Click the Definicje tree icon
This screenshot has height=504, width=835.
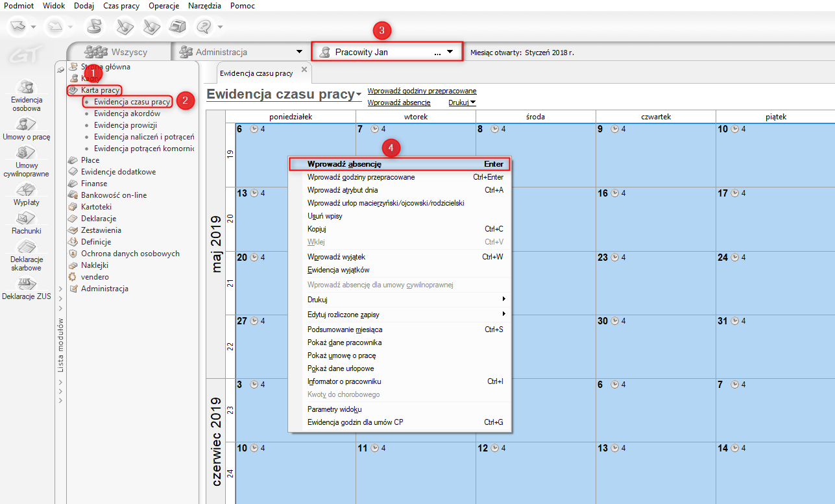coord(73,242)
